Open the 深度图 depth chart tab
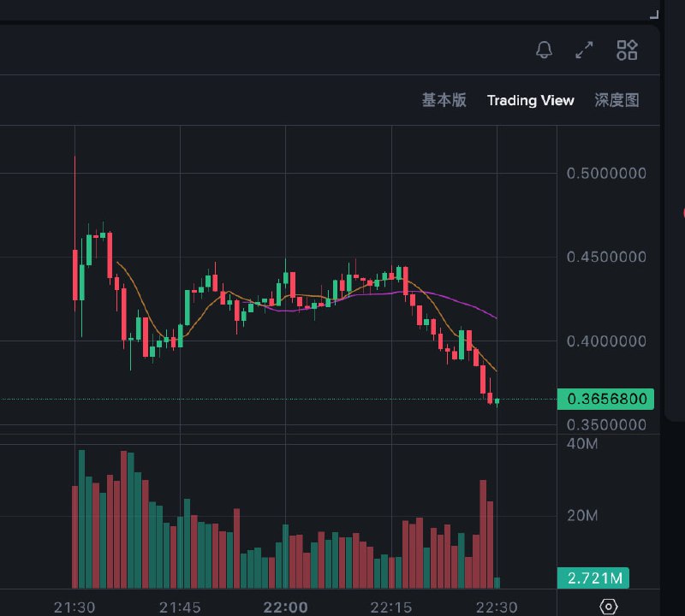This screenshot has width=685, height=616. click(x=616, y=100)
